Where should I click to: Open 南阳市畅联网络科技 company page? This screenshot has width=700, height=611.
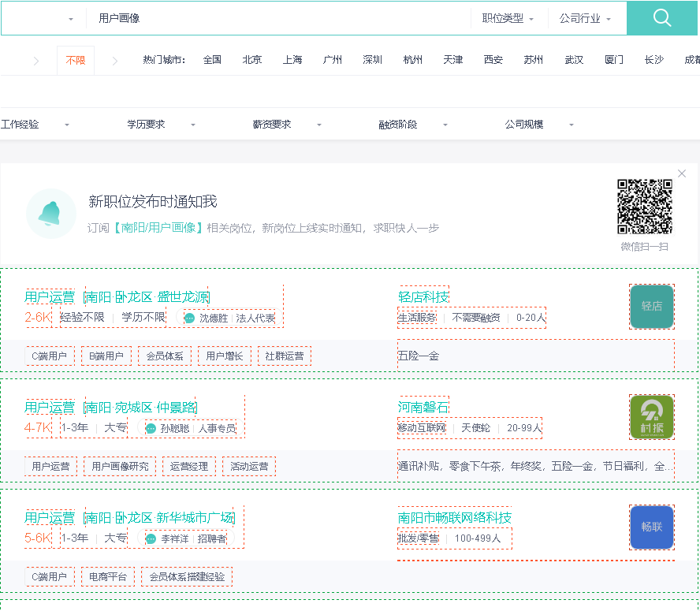click(x=455, y=518)
